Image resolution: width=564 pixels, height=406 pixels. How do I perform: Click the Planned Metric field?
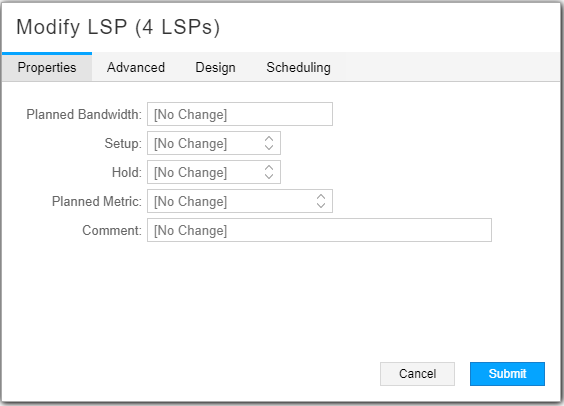pos(240,201)
